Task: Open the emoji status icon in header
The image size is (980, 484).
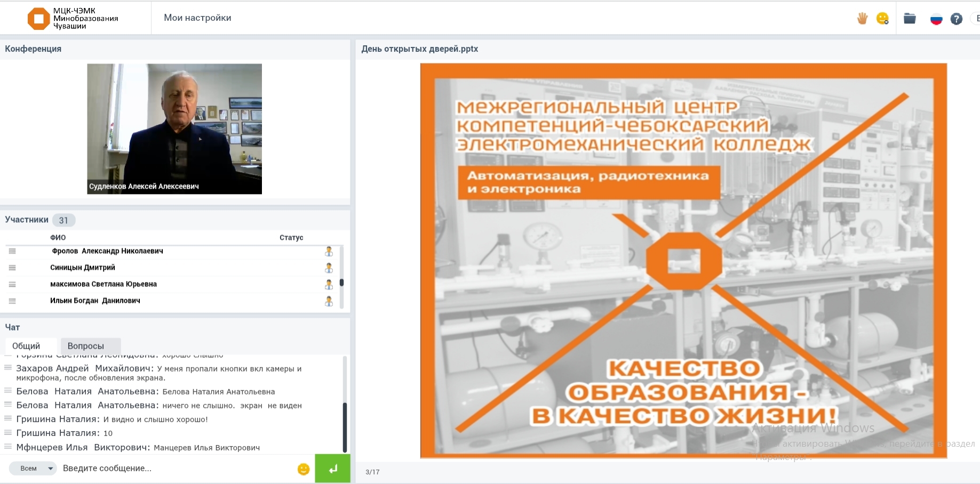Action: (882, 19)
